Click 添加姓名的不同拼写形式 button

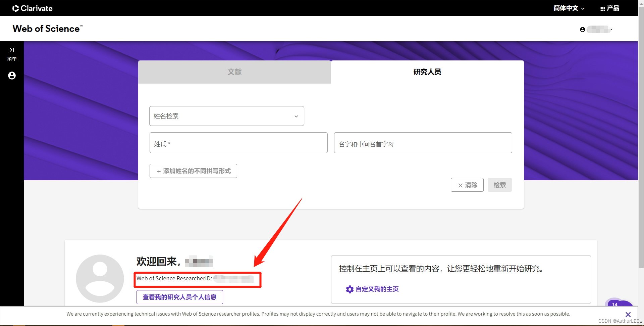pos(193,171)
